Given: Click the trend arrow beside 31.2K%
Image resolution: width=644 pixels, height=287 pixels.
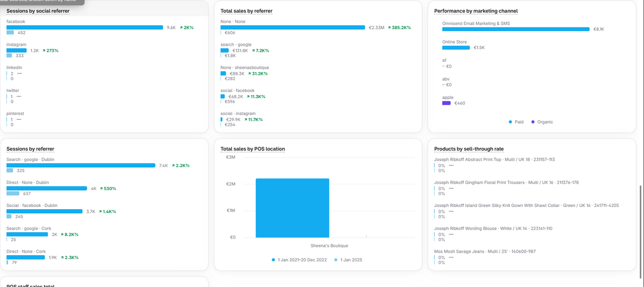Looking at the screenshot, I should click(249, 74).
